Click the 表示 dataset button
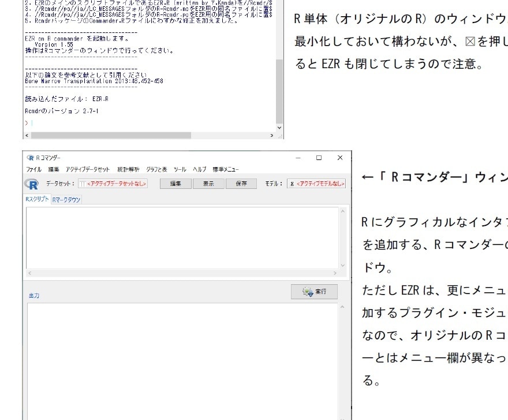Screen dimensions: 508x420 [x=208, y=184]
